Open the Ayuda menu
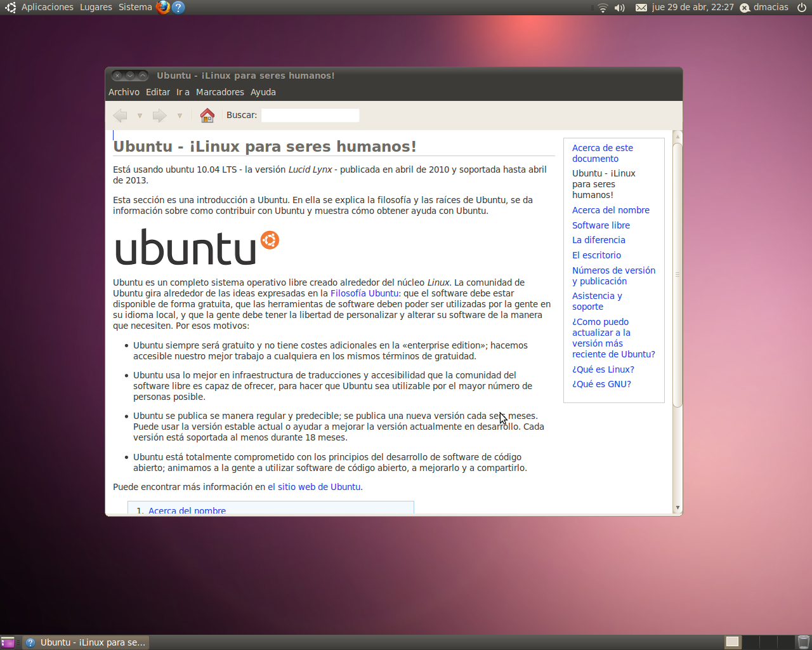812x650 pixels. click(263, 92)
